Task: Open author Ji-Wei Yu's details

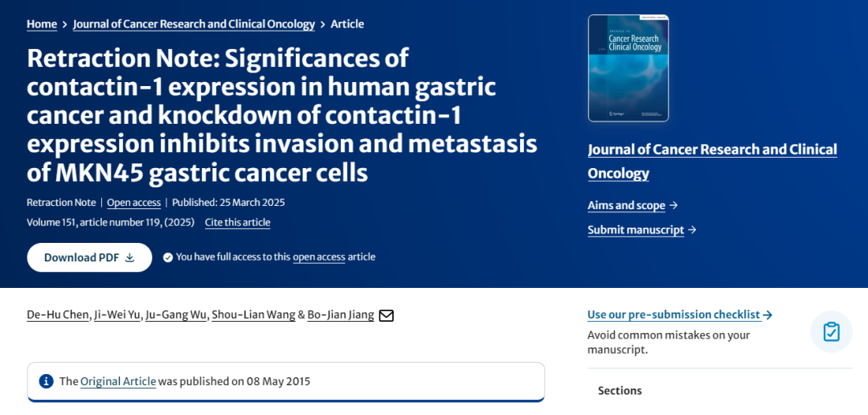Action: coord(117,315)
